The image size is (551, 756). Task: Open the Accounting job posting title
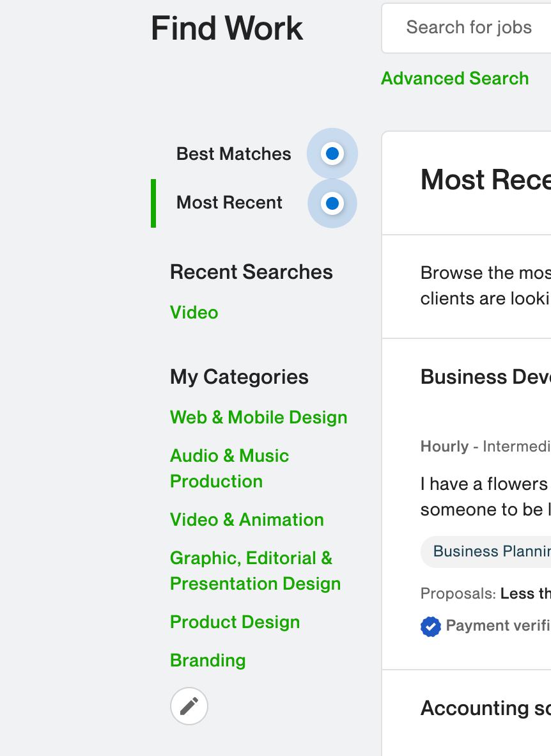pyautogui.click(x=485, y=708)
